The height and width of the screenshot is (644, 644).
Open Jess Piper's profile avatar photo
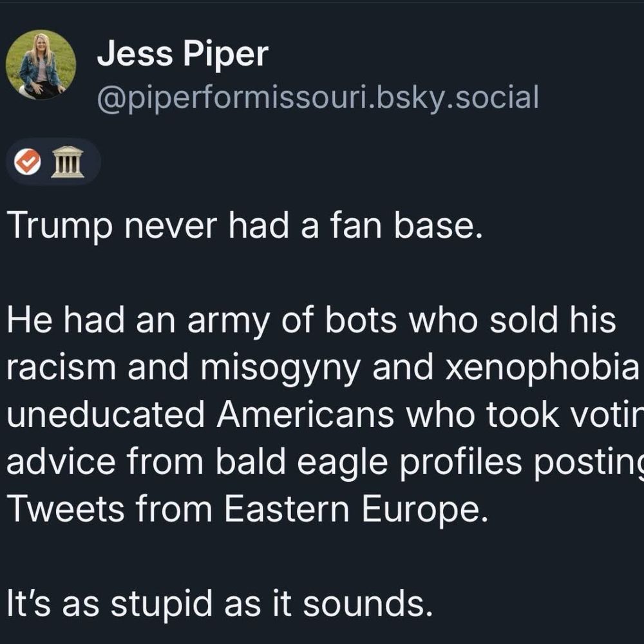pyautogui.click(x=41, y=64)
